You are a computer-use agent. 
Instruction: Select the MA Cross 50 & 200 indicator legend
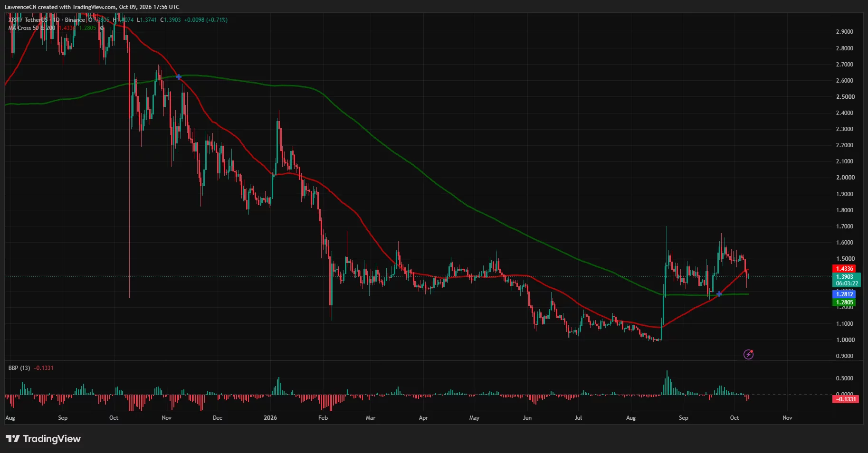point(32,28)
